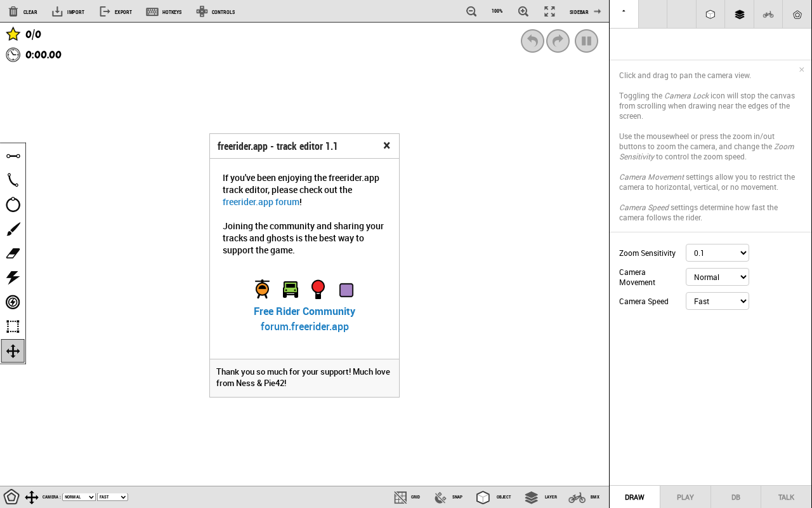Zoom in with the plus magnifier
This screenshot has width=812, height=508.
coord(523,11)
